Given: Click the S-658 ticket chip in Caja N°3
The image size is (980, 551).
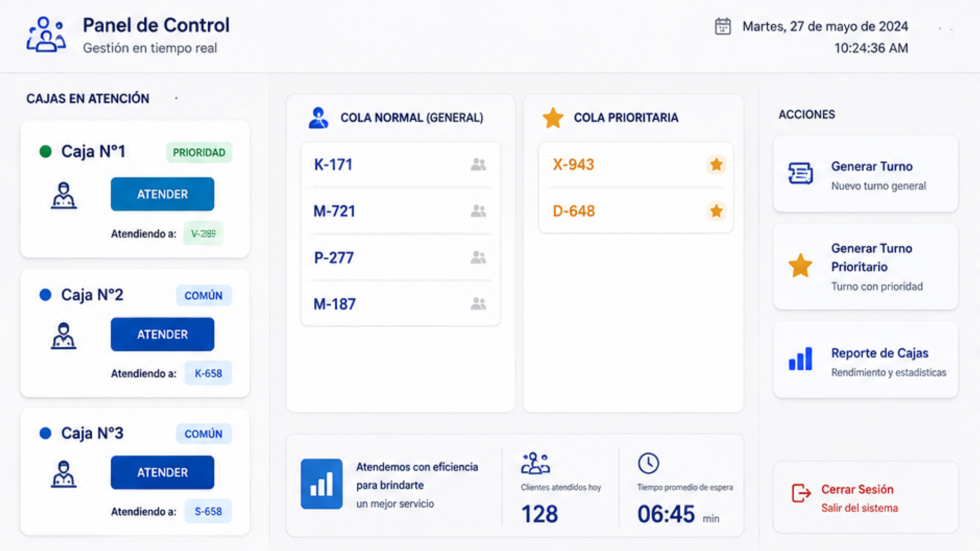Looking at the screenshot, I should [208, 511].
